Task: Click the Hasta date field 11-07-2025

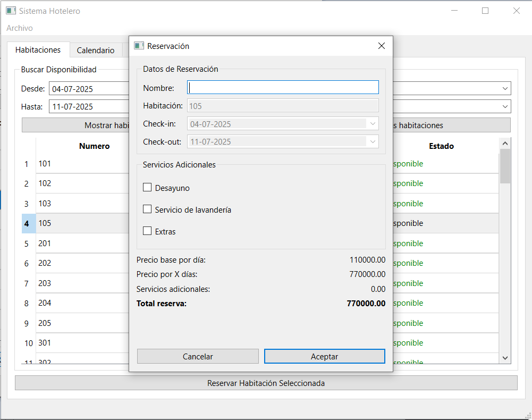Action: (89, 107)
